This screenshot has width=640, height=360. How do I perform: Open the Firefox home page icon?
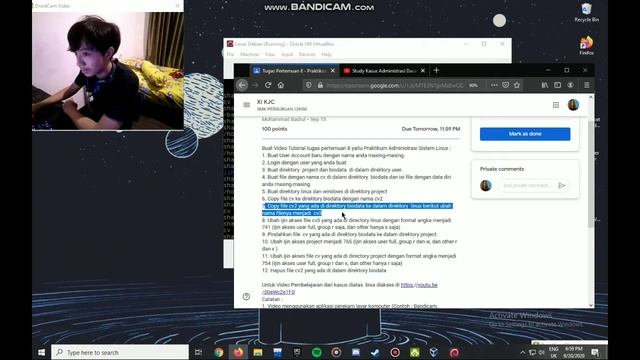click(281, 85)
